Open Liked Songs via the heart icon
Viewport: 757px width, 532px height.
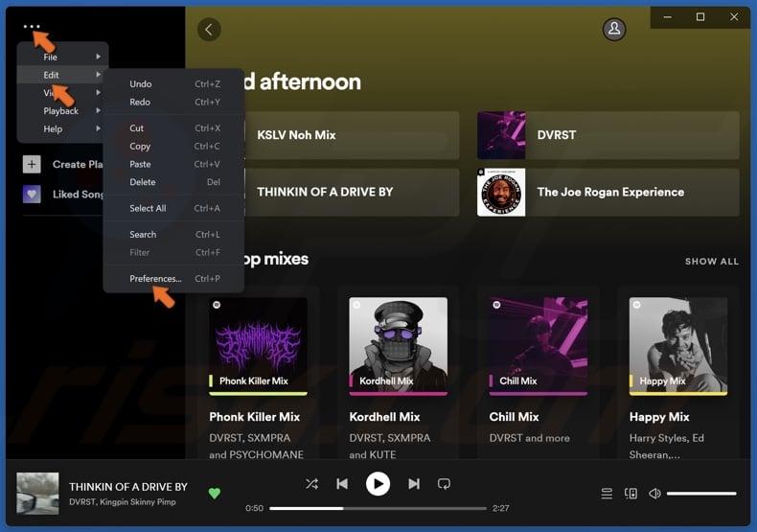[32, 194]
